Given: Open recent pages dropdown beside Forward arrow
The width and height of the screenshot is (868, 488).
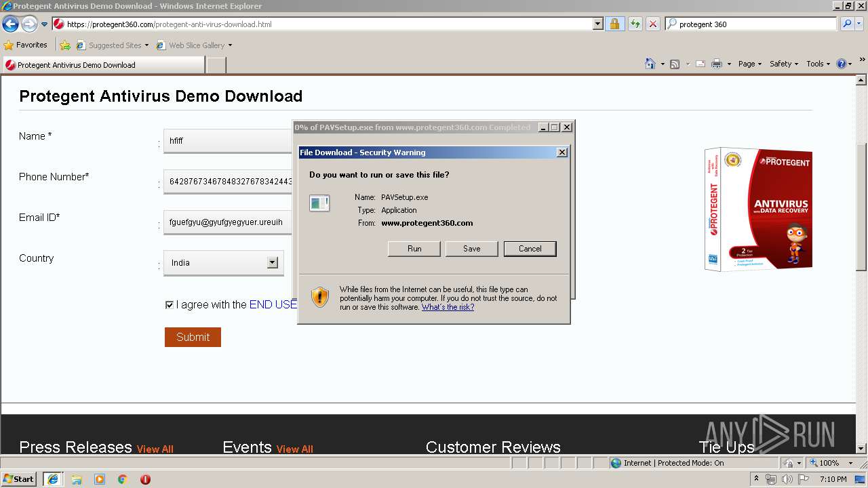Looking at the screenshot, I should pyautogui.click(x=45, y=24).
